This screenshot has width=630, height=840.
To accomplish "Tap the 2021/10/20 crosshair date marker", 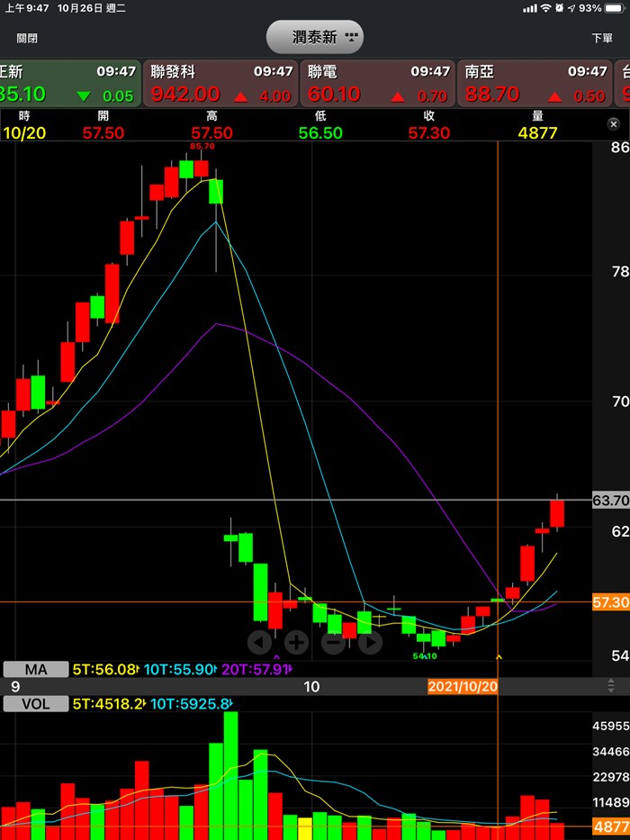I will (462, 686).
